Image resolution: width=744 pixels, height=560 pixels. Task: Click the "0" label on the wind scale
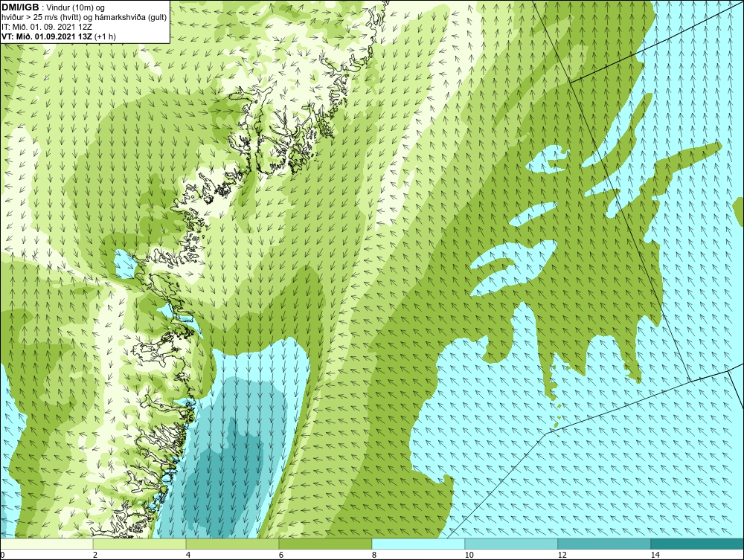pyautogui.click(x=2, y=556)
